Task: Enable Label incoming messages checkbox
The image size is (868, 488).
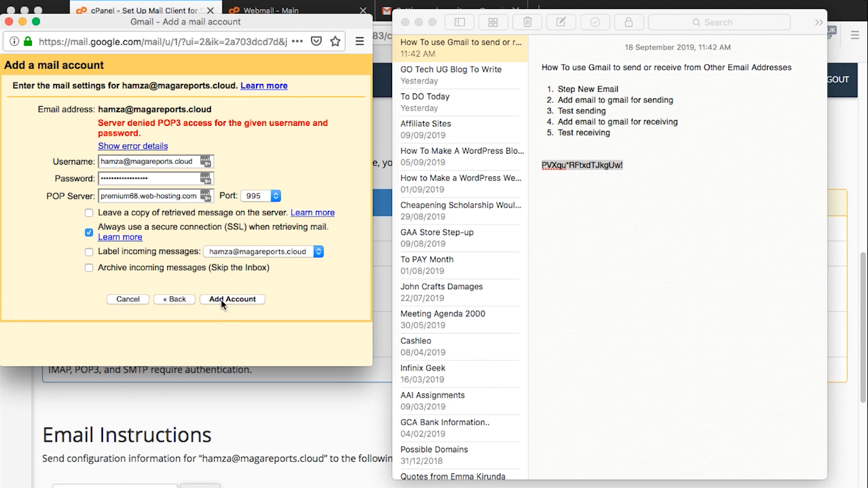Action: 89,252
